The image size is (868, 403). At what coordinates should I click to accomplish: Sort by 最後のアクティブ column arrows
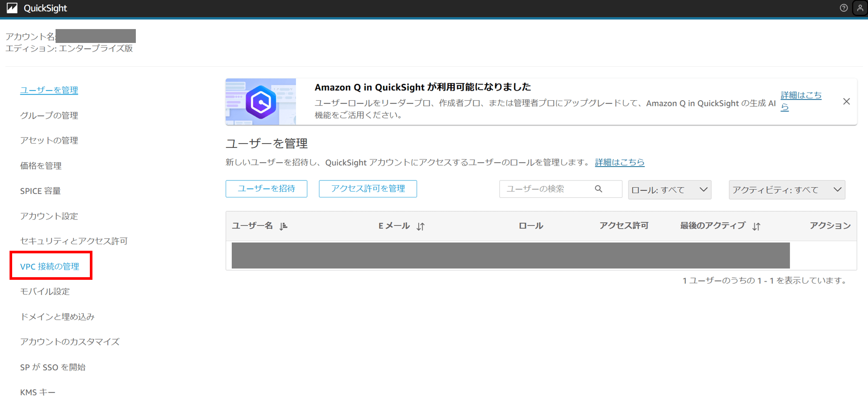click(x=756, y=226)
